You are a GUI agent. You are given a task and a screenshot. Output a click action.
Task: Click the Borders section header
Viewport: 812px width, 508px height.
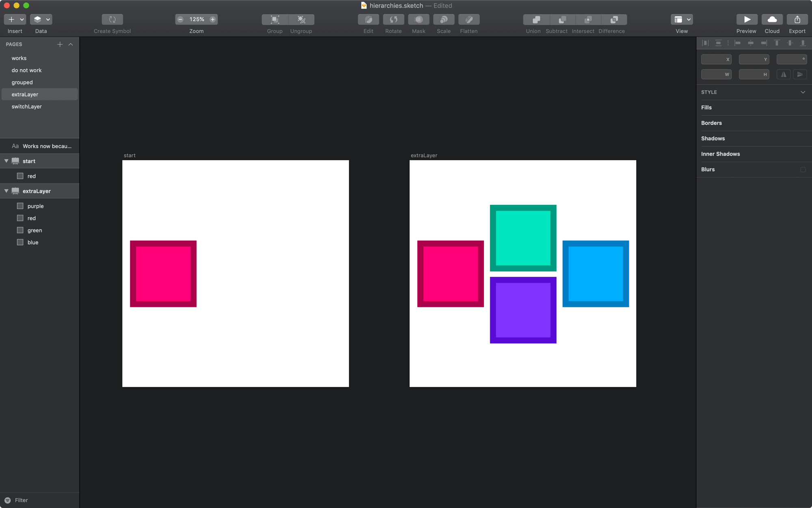click(711, 123)
